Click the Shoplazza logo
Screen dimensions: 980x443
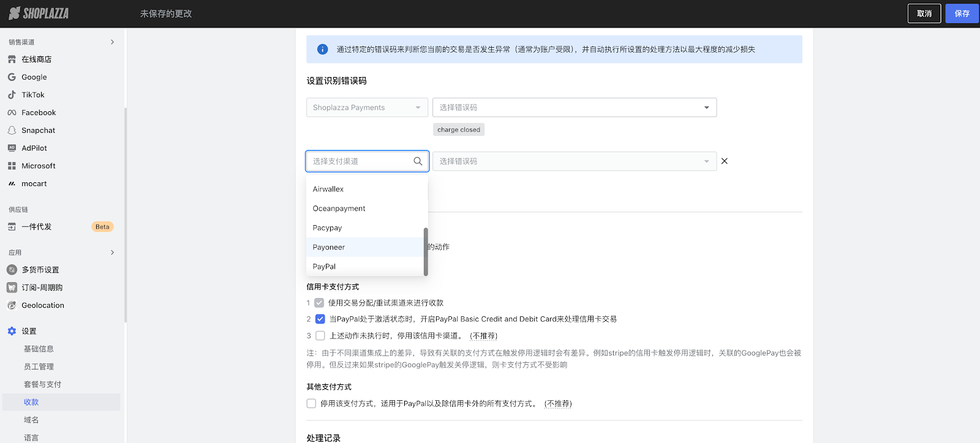click(39, 13)
